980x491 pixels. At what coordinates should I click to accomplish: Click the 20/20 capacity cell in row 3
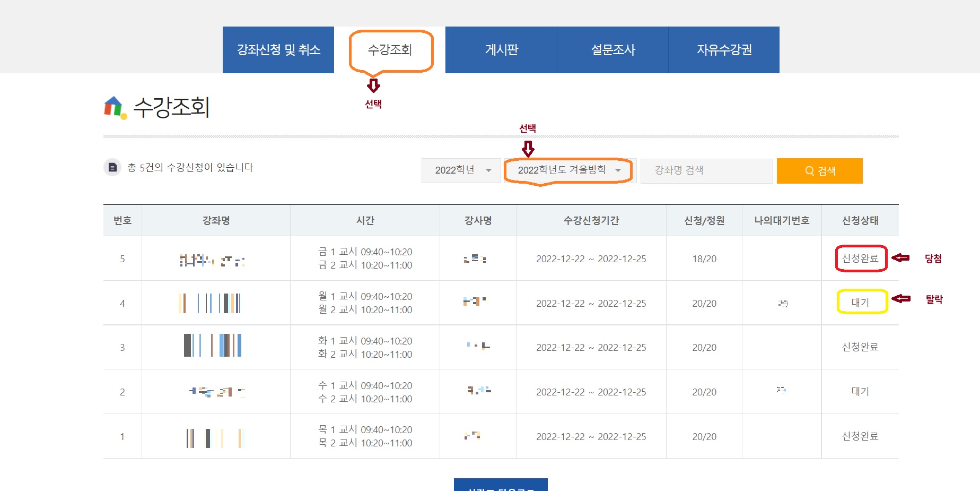point(704,348)
